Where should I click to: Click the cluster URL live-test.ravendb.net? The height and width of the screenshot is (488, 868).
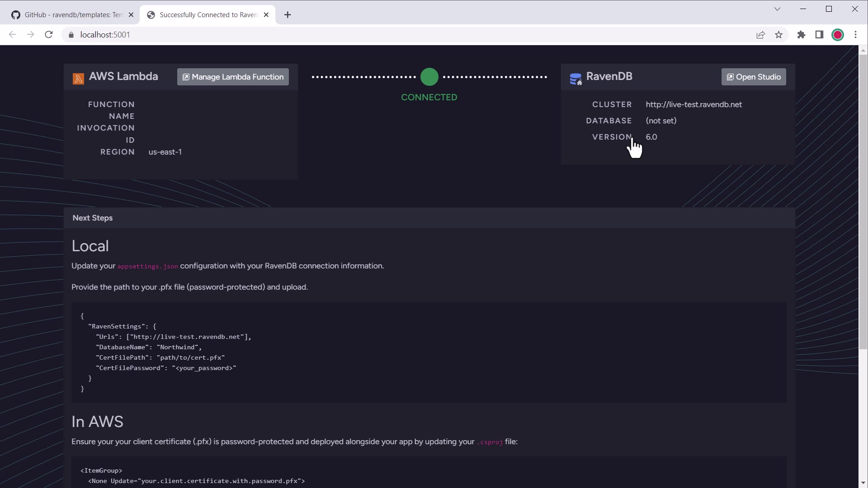point(693,104)
